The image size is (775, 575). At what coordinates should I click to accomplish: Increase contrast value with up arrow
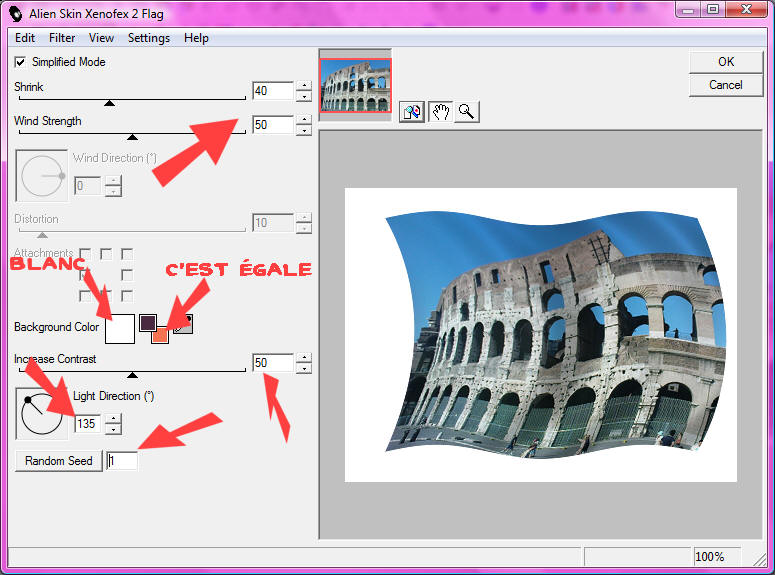[304, 358]
